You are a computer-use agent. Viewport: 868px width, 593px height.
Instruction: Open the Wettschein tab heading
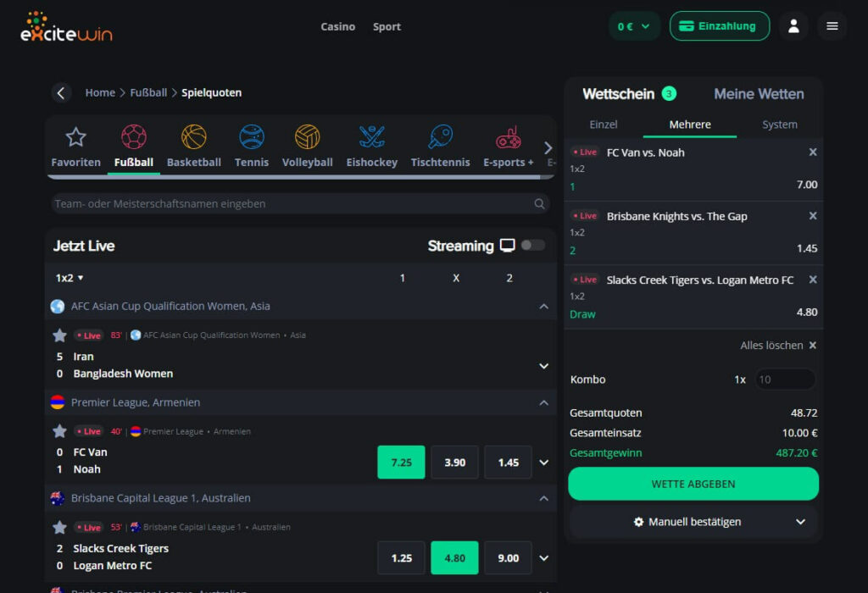point(618,94)
